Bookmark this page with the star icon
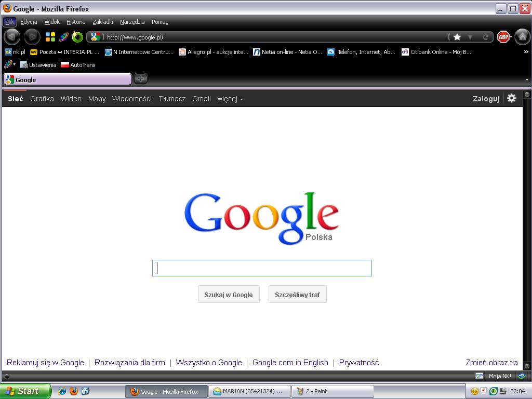Viewport: 532px width, 399px height. 457,37
